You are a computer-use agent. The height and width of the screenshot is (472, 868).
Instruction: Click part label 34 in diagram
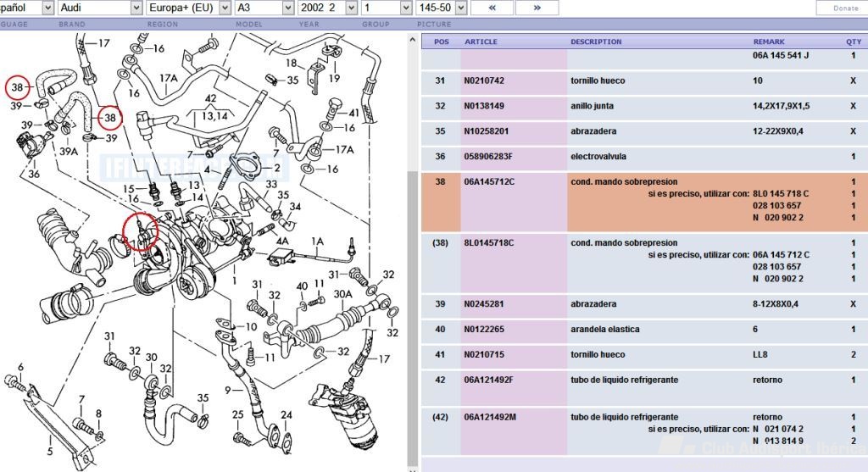pyautogui.click(x=295, y=207)
